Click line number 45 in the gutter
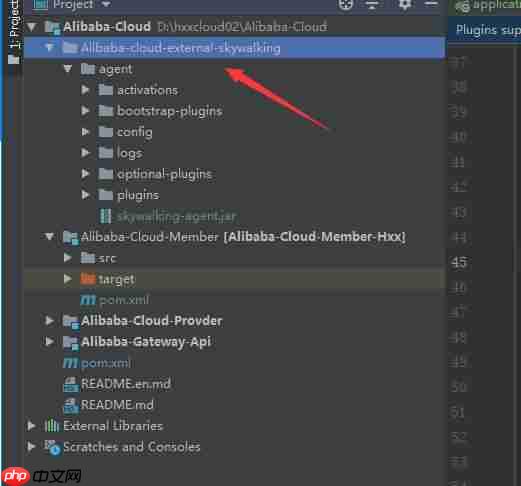The image size is (521, 486). [459, 263]
